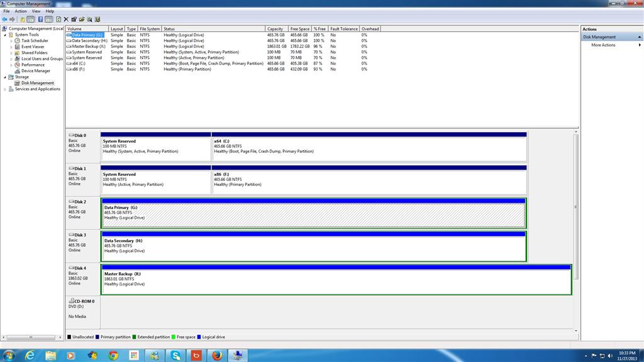Click the last Disk Management settings toolbar icon
This screenshot has height=362, width=644.
(97, 19)
